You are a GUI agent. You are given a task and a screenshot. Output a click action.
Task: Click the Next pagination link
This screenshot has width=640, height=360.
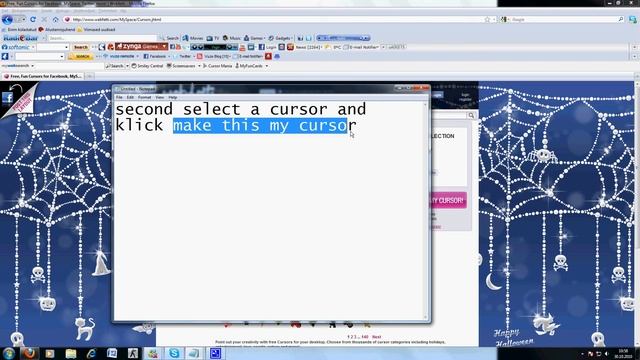point(376,337)
